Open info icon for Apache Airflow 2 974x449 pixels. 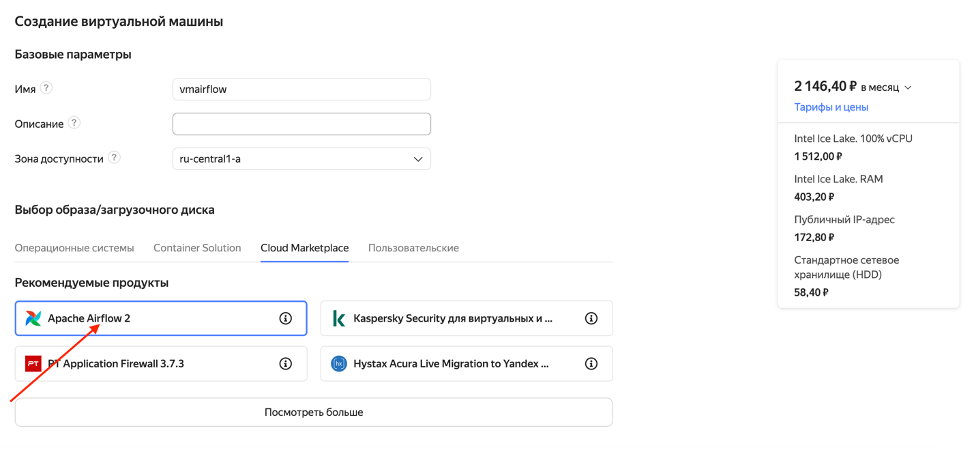coord(285,319)
